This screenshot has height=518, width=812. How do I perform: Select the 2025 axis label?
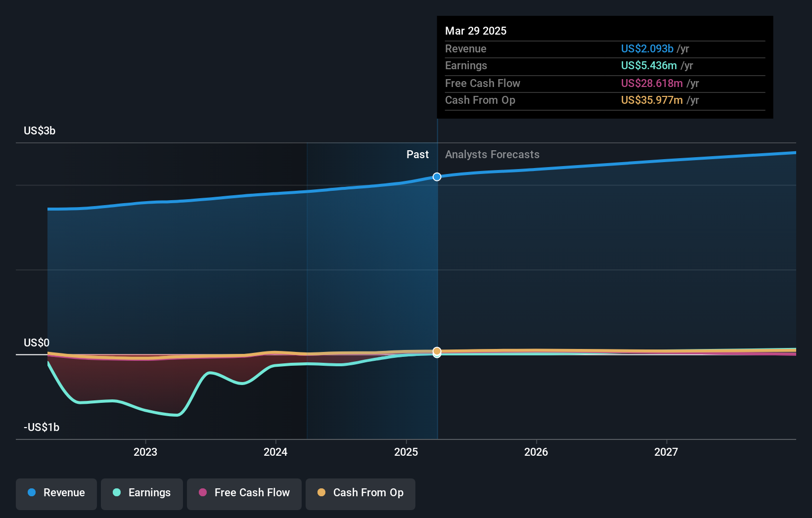(406, 452)
